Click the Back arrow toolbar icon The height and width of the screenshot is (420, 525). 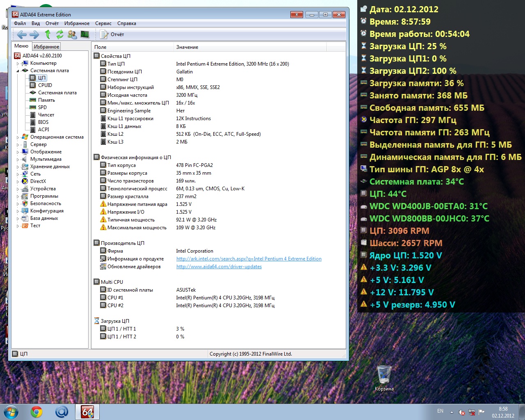(x=22, y=34)
